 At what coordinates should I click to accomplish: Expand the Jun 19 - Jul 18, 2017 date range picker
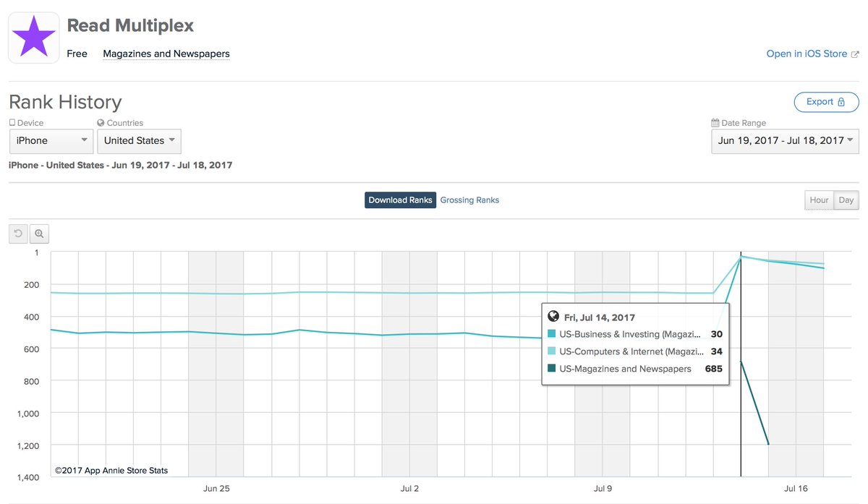point(786,141)
